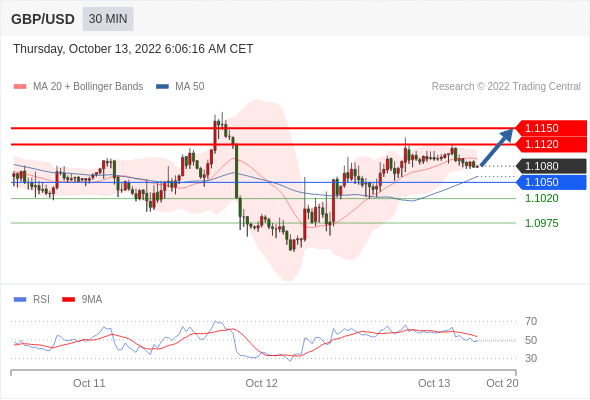Click the pink MA 20 legend swatch
The height and width of the screenshot is (400, 590).
click(20, 87)
